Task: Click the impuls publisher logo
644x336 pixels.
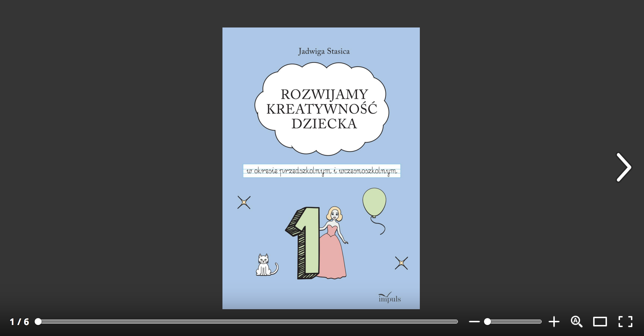Action: (x=389, y=298)
